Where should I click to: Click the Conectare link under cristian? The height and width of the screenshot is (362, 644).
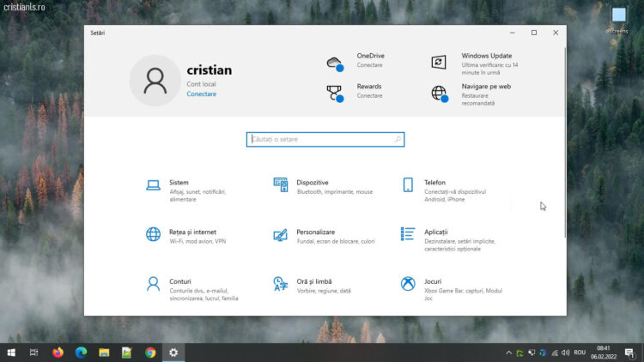[201, 94]
